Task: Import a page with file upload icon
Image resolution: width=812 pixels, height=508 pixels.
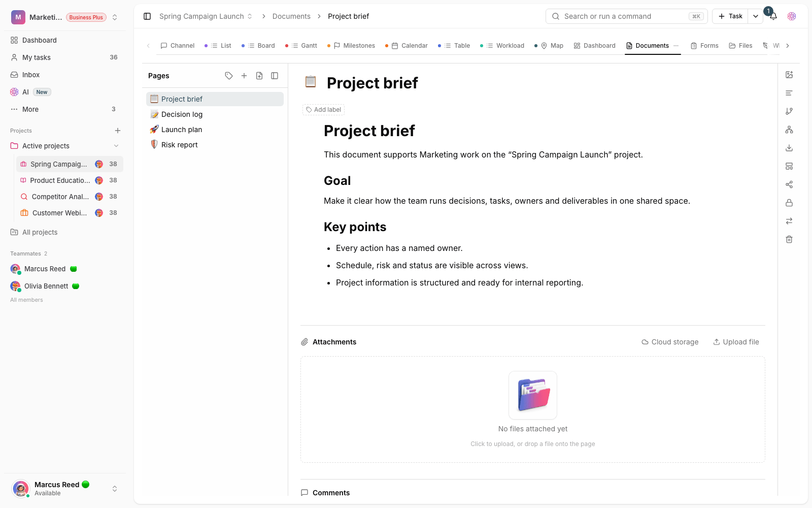Action: pyautogui.click(x=259, y=76)
